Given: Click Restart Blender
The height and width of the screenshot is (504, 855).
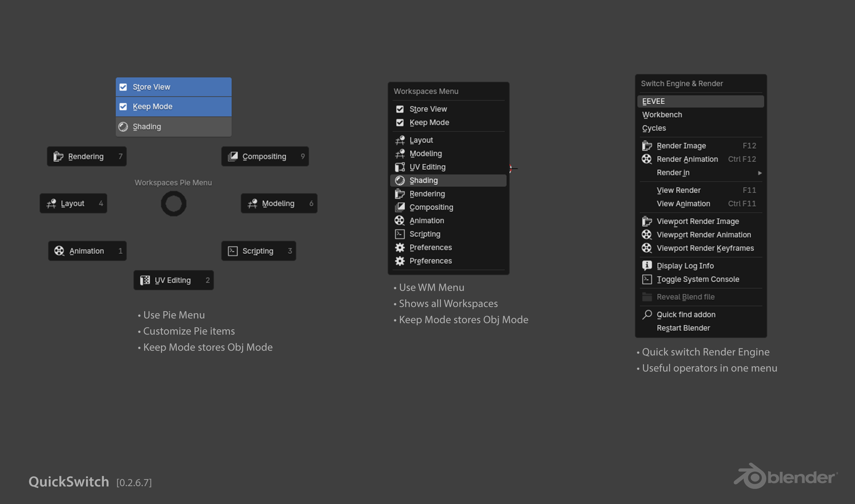Looking at the screenshot, I should click(x=683, y=328).
